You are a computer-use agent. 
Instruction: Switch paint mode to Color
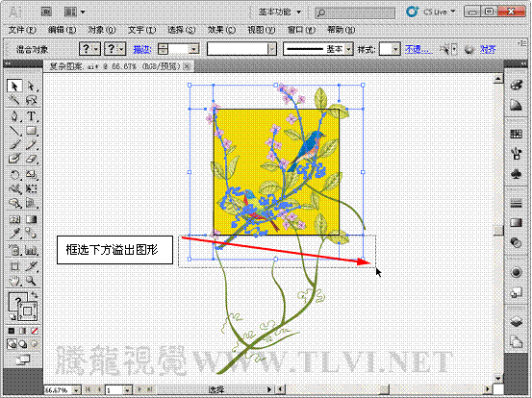click(x=12, y=331)
